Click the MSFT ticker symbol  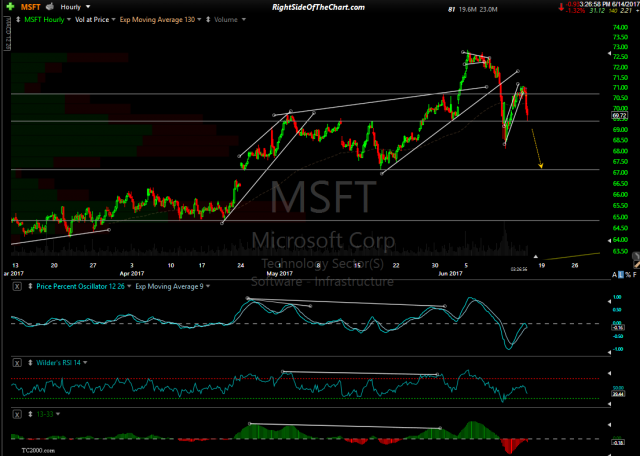point(31,7)
